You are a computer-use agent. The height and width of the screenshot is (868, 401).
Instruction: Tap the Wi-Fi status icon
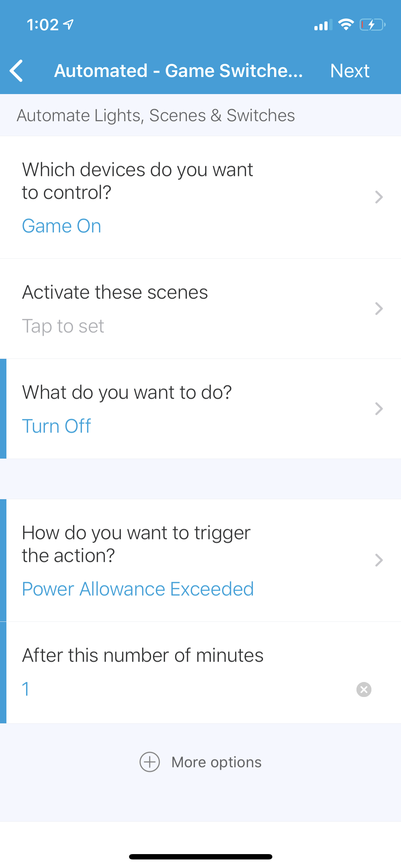345,25
